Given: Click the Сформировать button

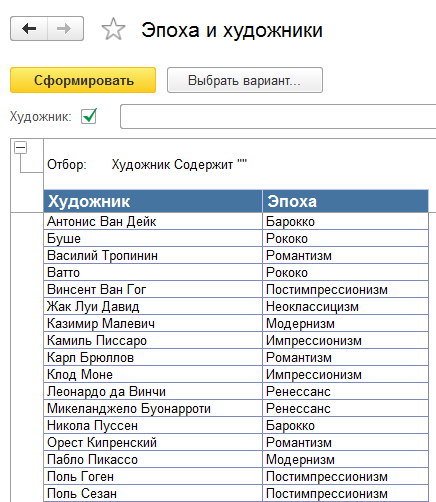Looking at the screenshot, I should click(x=83, y=80).
